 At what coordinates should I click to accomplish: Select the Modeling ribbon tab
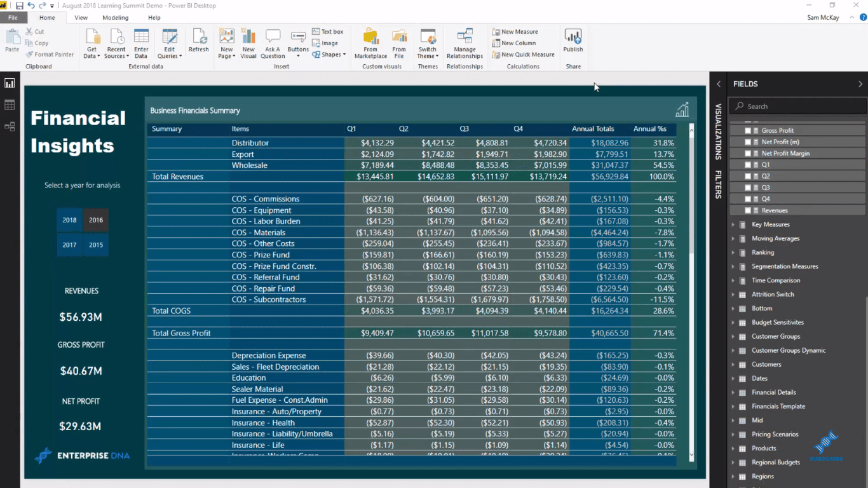coord(115,18)
